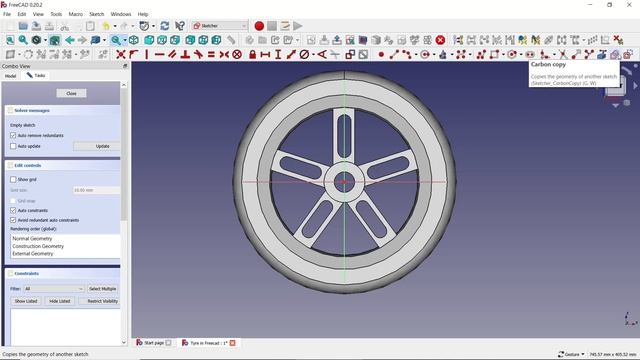The width and height of the screenshot is (640, 360).
Task: Select the trim edge tool
Action: click(563, 54)
